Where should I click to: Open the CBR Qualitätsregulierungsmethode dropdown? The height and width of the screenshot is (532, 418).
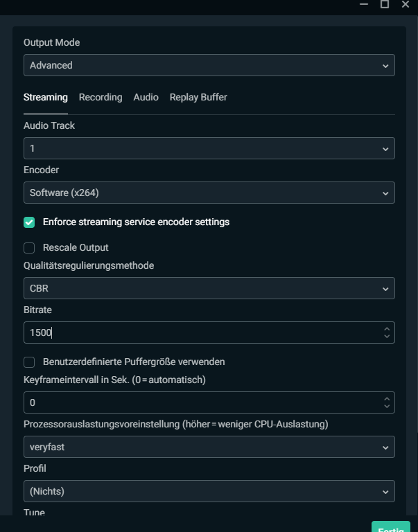[x=209, y=288]
